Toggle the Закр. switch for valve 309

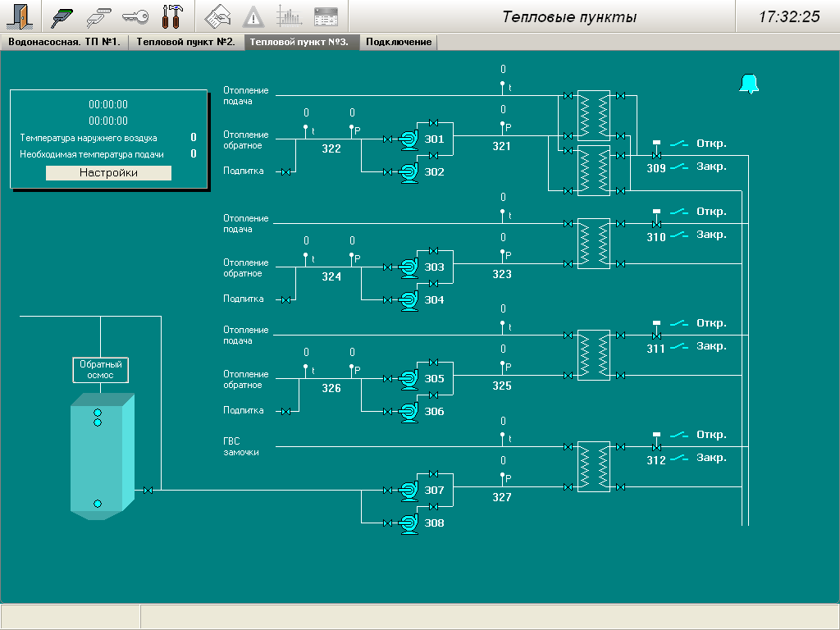pos(680,167)
